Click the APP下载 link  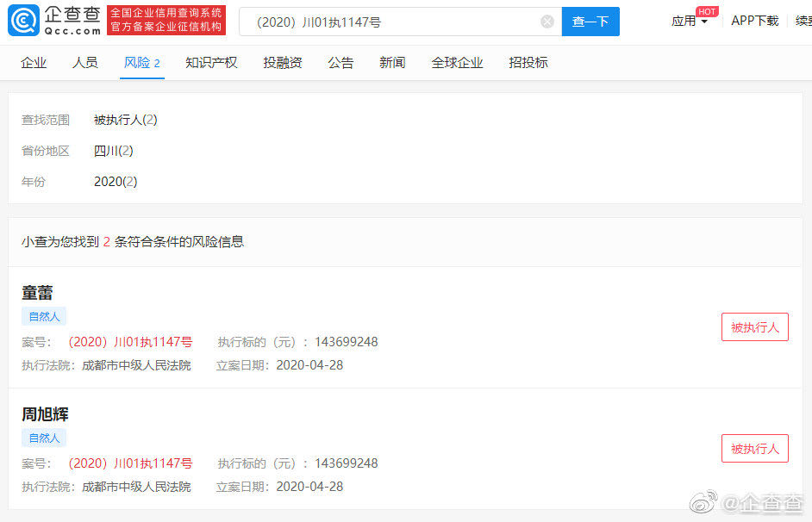click(x=754, y=22)
